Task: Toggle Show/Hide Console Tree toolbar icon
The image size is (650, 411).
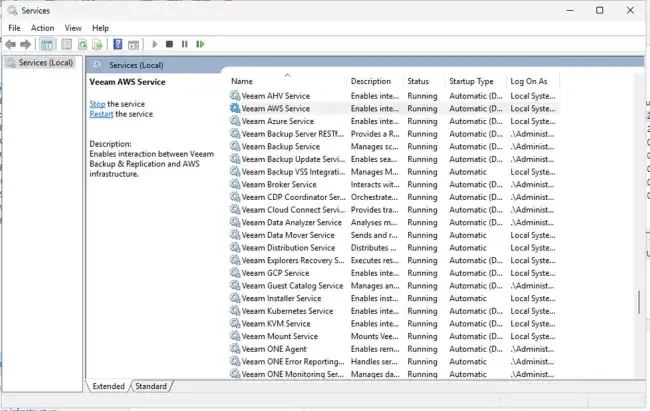Action: point(47,44)
